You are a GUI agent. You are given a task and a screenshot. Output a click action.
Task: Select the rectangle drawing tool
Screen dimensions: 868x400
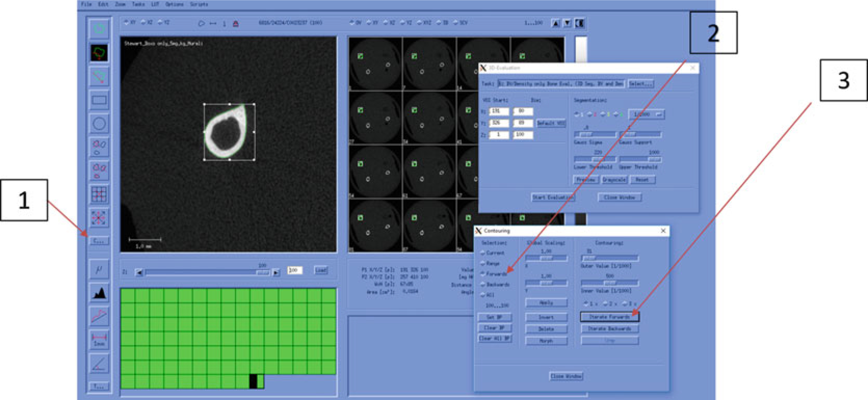pos(99,100)
